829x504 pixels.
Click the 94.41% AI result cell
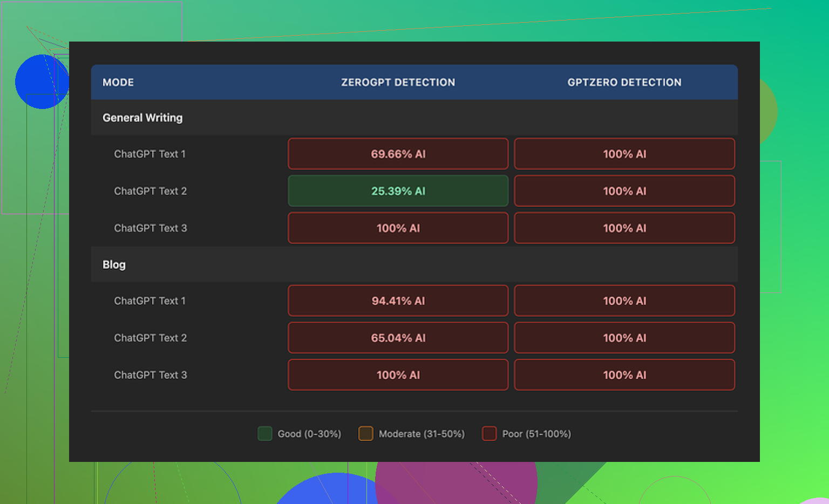pyautogui.click(x=398, y=301)
